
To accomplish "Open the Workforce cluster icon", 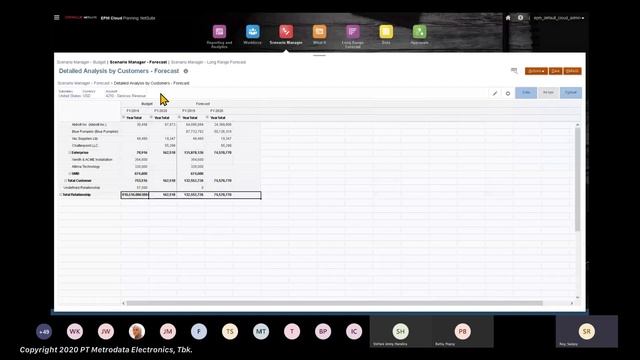I will (253, 32).
